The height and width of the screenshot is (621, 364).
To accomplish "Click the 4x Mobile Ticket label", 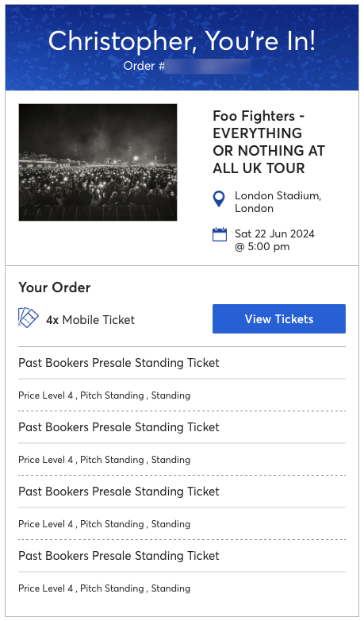I will 90,319.
